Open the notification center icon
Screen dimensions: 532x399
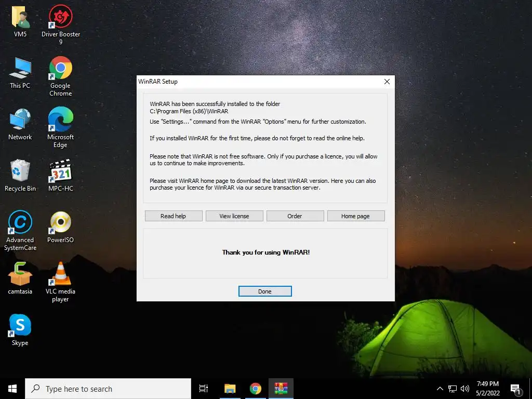(516, 390)
